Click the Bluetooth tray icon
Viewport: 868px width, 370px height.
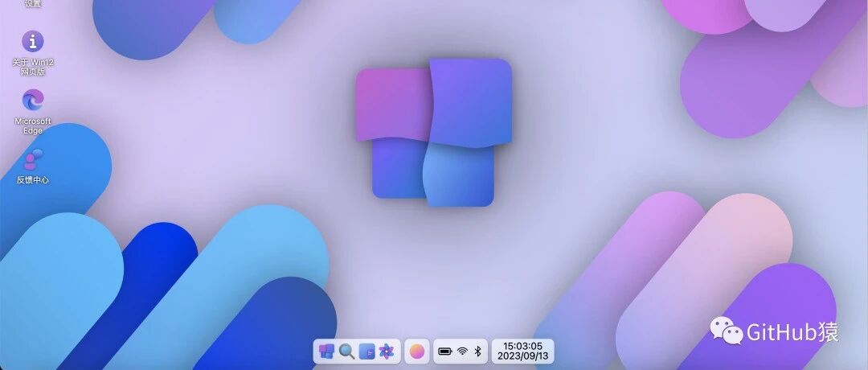tap(478, 351)
